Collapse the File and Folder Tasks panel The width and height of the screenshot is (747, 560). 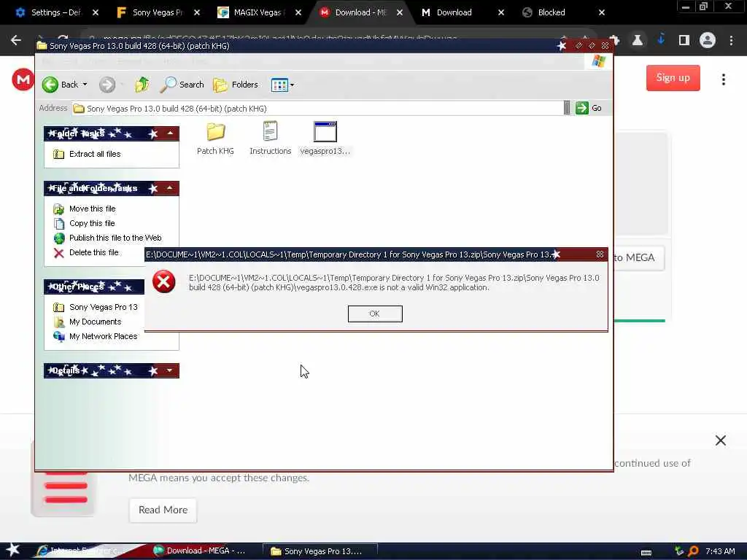coord(170,188)
